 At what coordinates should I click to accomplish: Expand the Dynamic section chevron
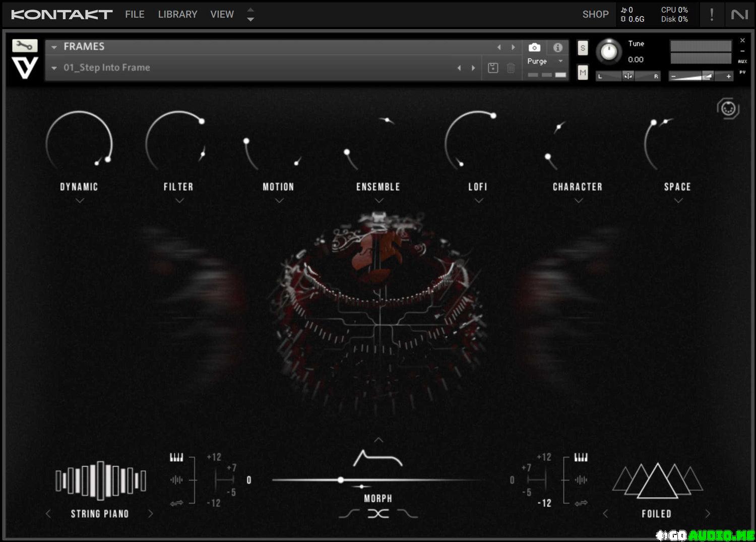click(x=80, y=201)
